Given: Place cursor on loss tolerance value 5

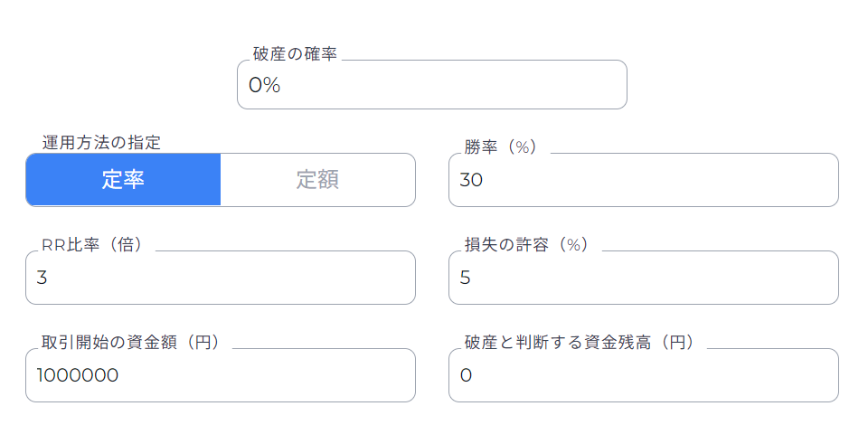Looking at the screenshot, I should (x=466, y=278).
